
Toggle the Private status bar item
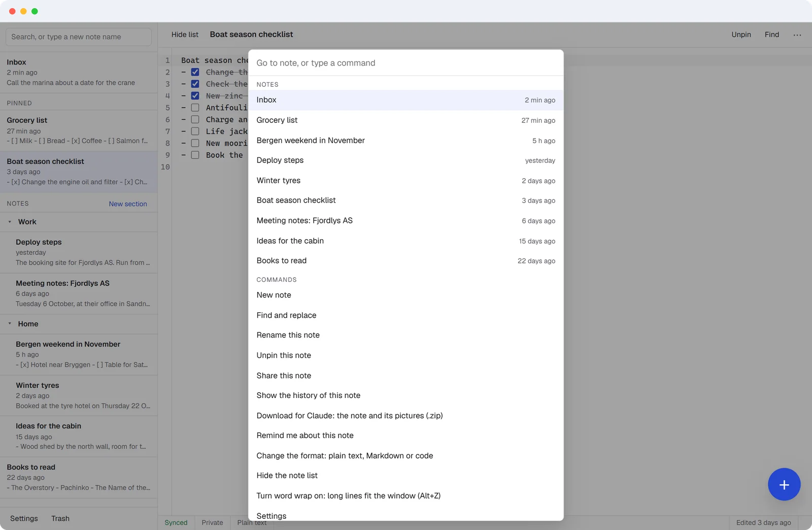tap(212, 522)
